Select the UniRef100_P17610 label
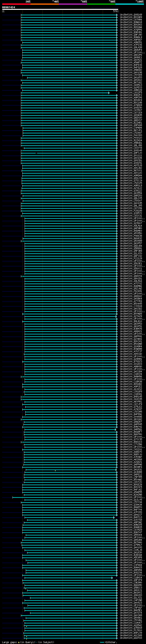This screenshot has width=146, height=644. pos(131,631)
